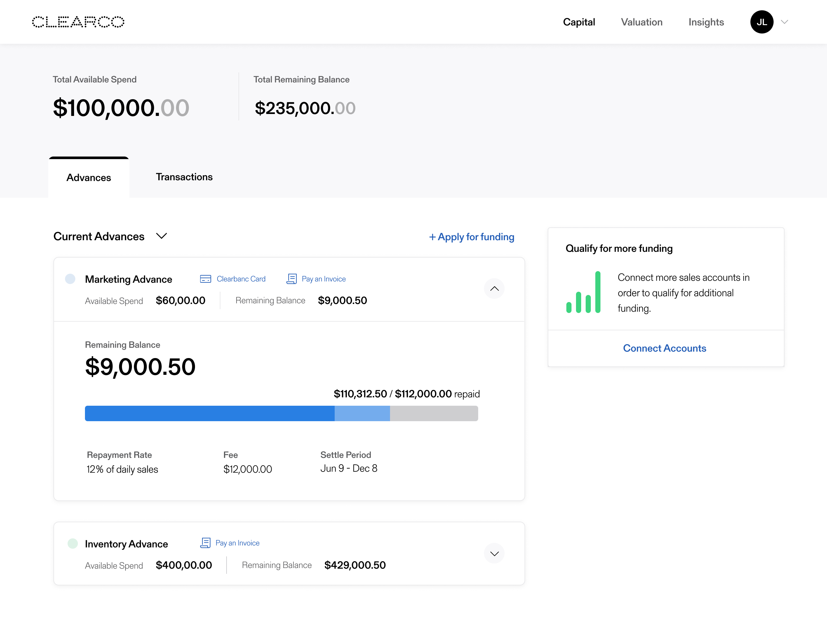Collapse the Marketing Advance card
Screen dimensions: 827x644
[494, 289]
